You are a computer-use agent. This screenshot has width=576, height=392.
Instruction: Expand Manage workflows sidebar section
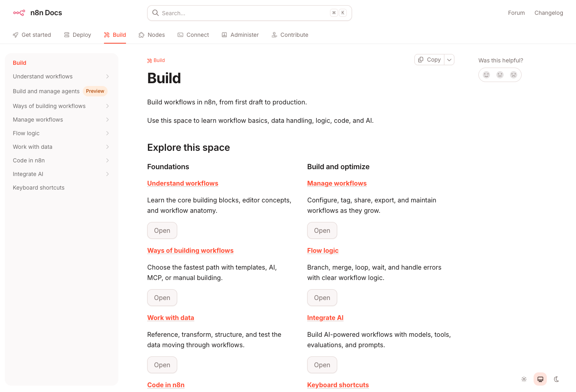coord(108,120)
